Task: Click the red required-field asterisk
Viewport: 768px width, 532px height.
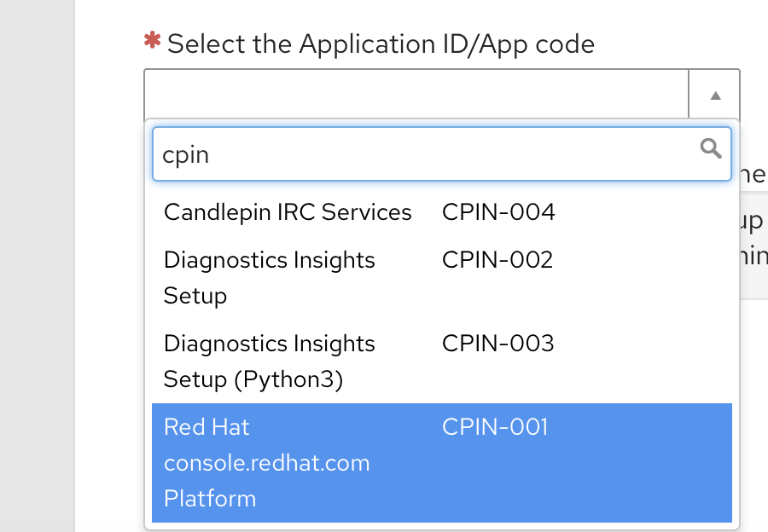Action: coord(153,42)
